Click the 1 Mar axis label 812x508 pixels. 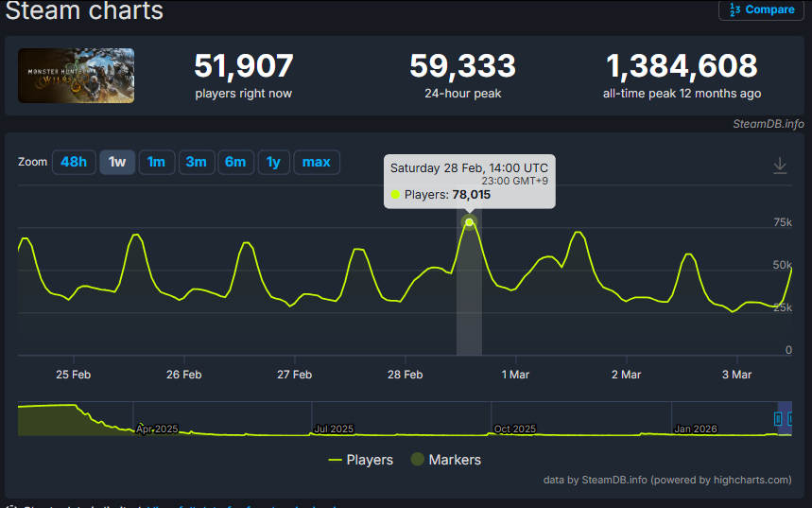point(515,375)
